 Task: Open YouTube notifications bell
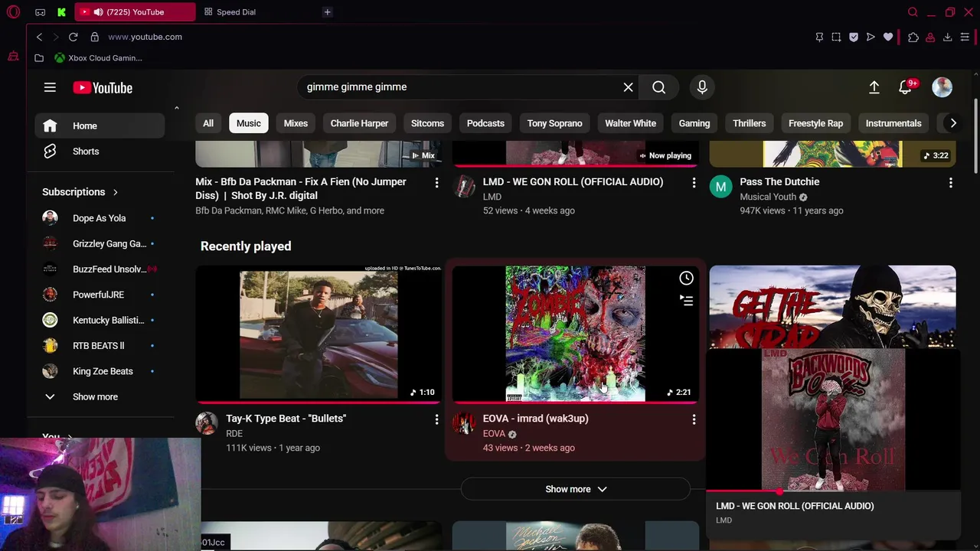906,87
